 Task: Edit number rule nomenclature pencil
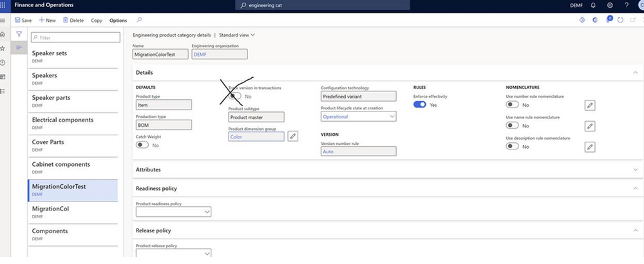pos(590,106)
